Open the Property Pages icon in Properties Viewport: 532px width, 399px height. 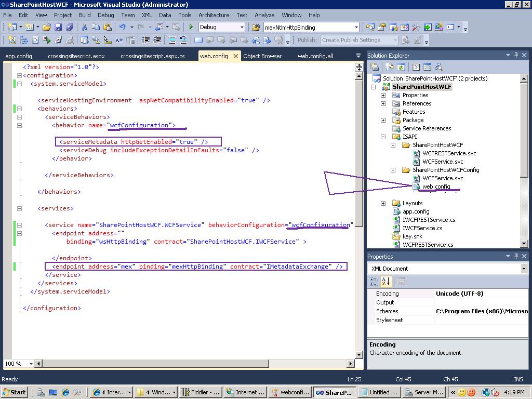point(401,282)
